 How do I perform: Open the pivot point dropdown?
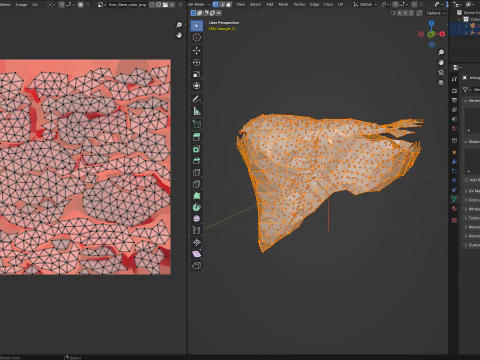(385, 4)
